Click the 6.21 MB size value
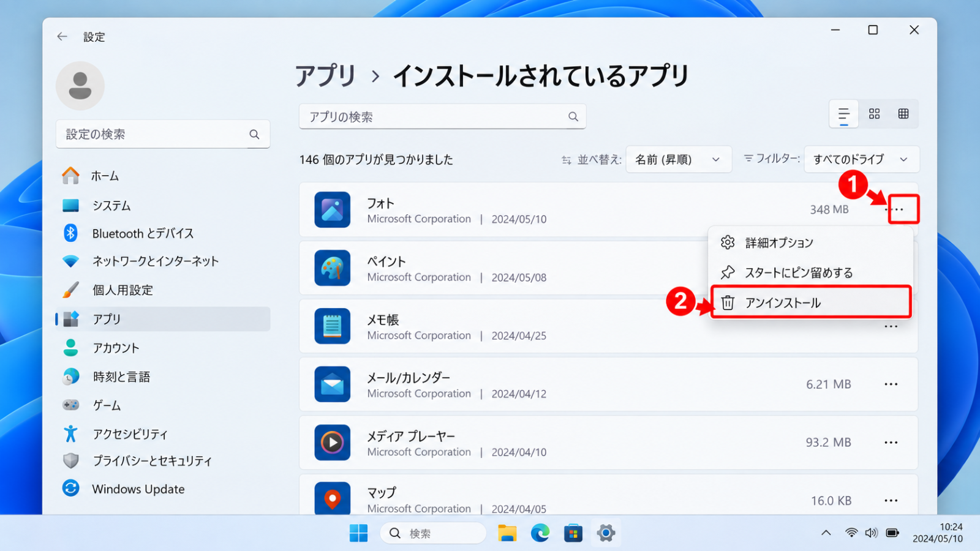 pos(829,384)
